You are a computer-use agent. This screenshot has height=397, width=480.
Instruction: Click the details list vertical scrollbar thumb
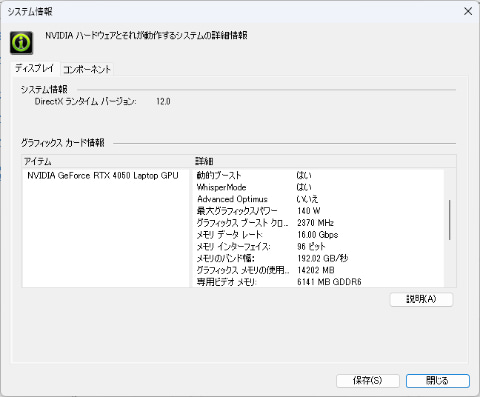coord(450,220)
